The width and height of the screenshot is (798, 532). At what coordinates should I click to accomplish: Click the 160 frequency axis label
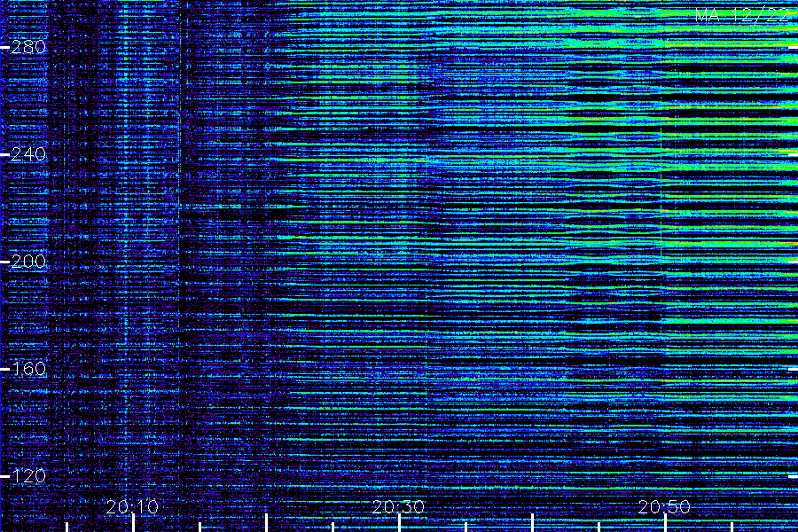point(28,369)
